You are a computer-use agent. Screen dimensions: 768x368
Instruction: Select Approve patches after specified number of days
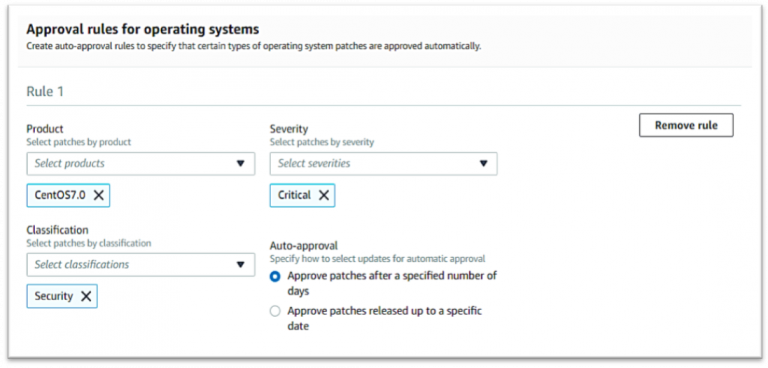[x=275, y=276]
